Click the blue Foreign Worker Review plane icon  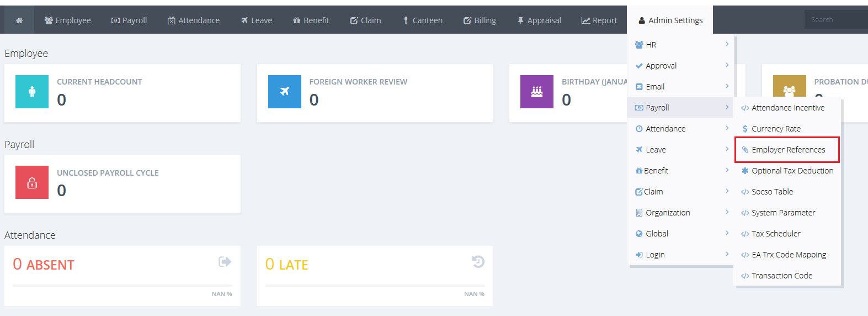(285, 92)
